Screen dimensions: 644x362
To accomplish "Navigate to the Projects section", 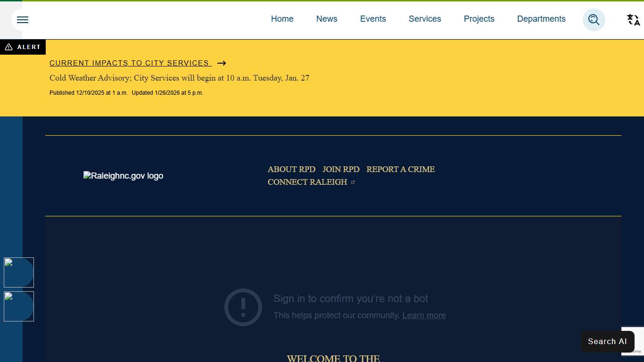I will [479, 19].
